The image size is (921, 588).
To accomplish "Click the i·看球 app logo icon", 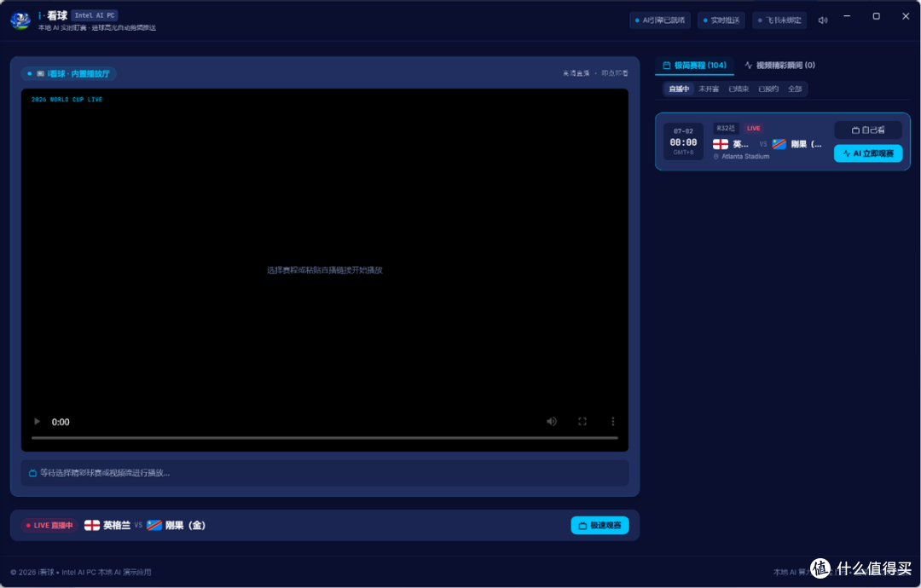I will coord(20,20).
